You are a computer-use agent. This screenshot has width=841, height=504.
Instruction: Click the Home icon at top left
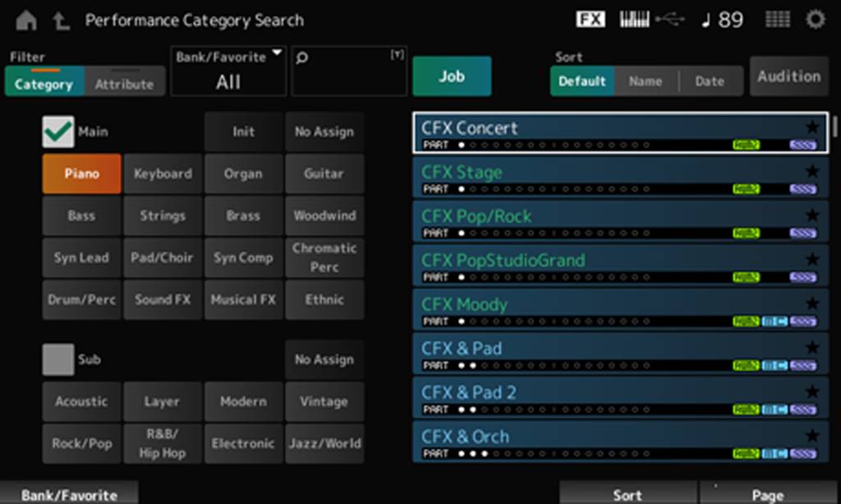click(25, 20)
